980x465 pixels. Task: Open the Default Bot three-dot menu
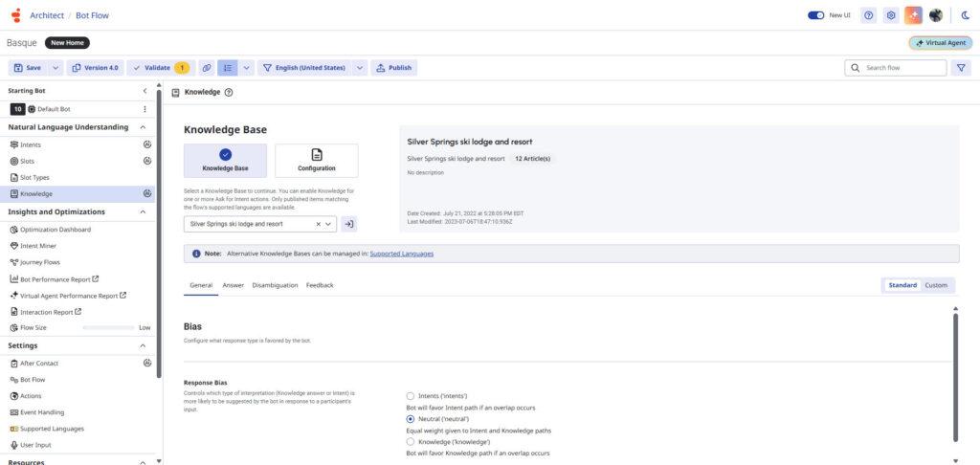point(145,109)
